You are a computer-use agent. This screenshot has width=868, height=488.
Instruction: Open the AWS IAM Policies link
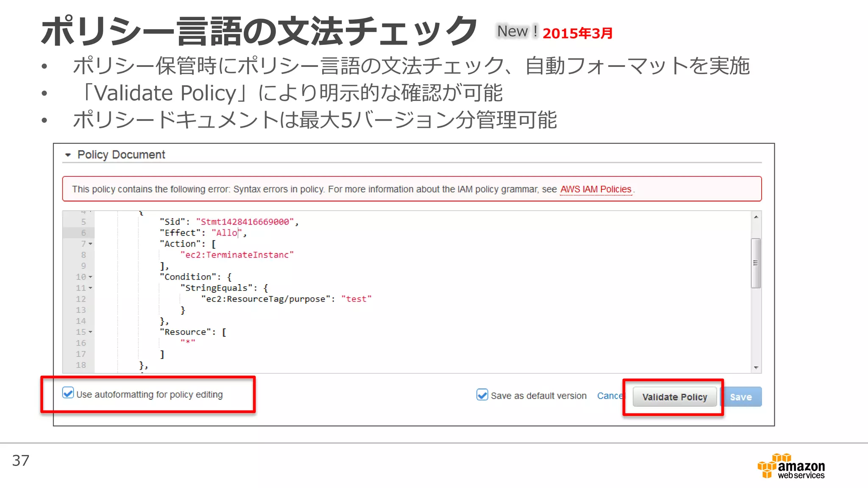click(x=595, y=189)
